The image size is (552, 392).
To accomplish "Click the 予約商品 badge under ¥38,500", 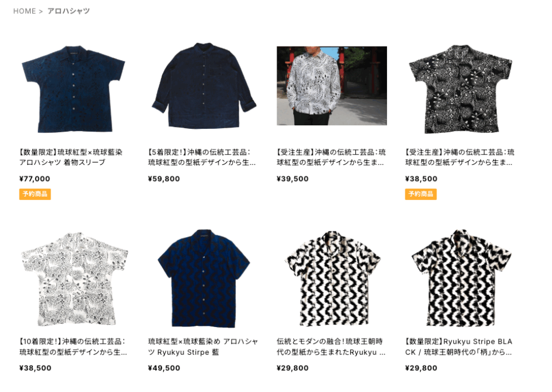I will click(x=421, y=194).
